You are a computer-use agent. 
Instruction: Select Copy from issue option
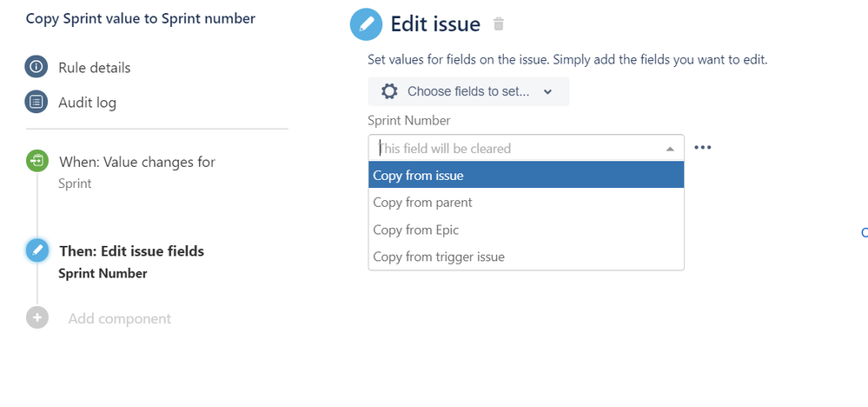527,175
